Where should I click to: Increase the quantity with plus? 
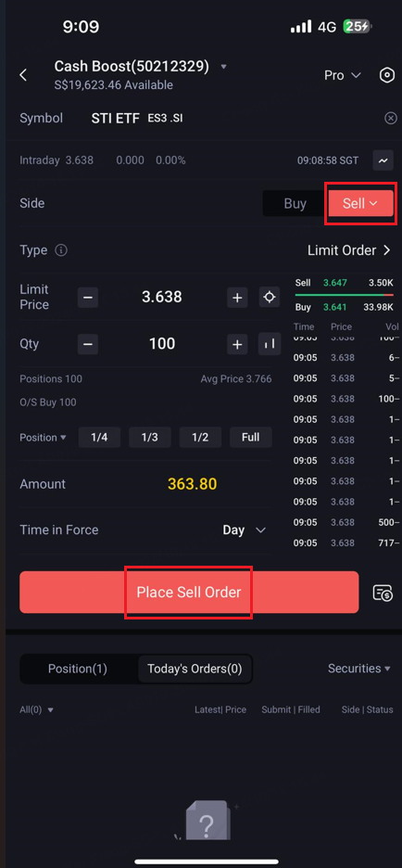pyautogui.click(x=237, y=344)
